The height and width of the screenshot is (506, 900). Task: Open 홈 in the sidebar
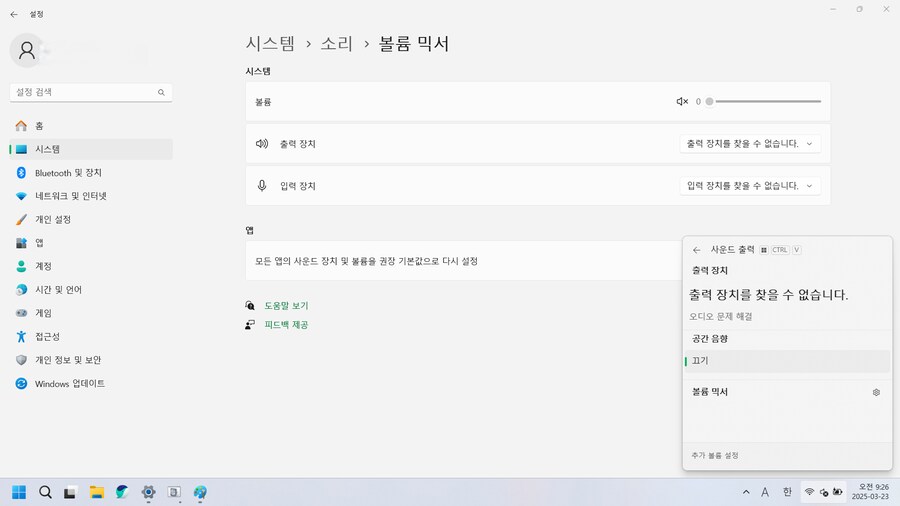point(91,126)
